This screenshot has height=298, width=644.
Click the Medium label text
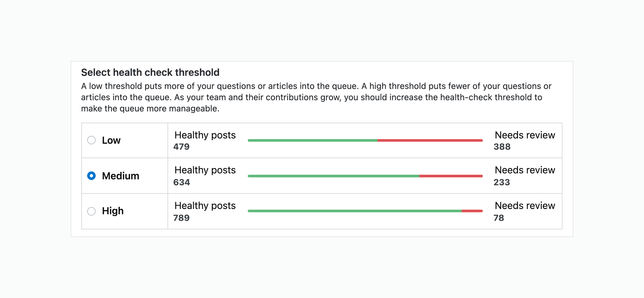(121, 176)
